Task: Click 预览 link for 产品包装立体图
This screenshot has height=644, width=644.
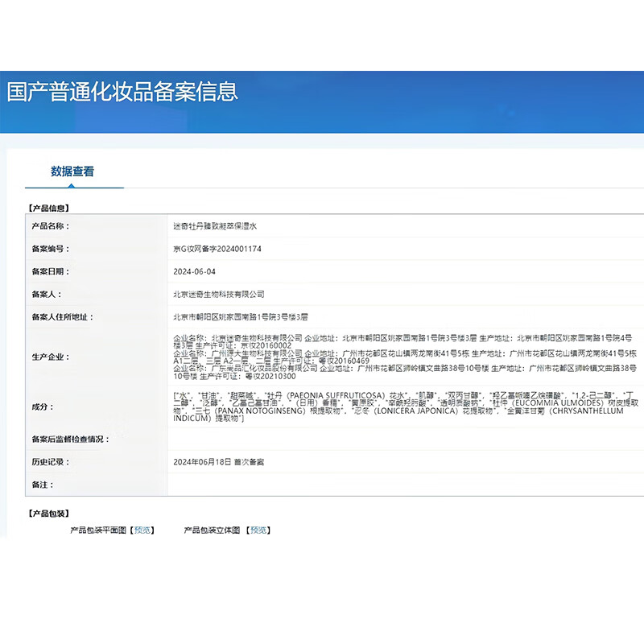Action: tap(258, 530)
